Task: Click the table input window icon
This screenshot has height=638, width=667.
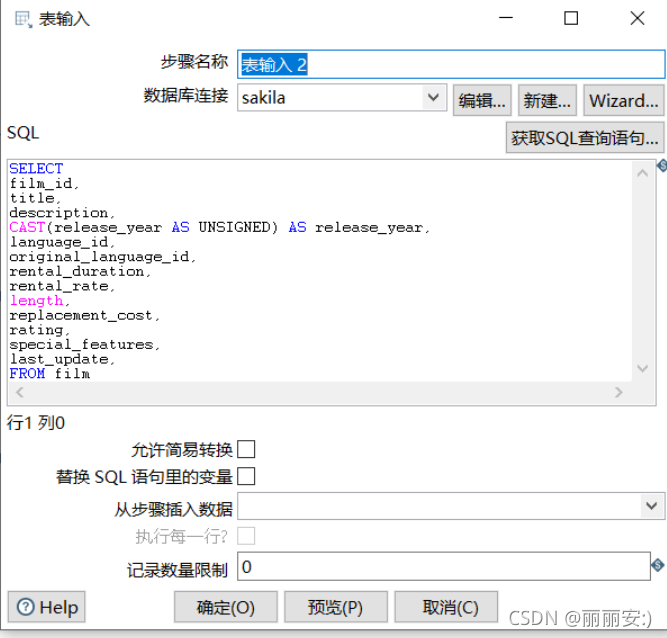Action: 23,20
